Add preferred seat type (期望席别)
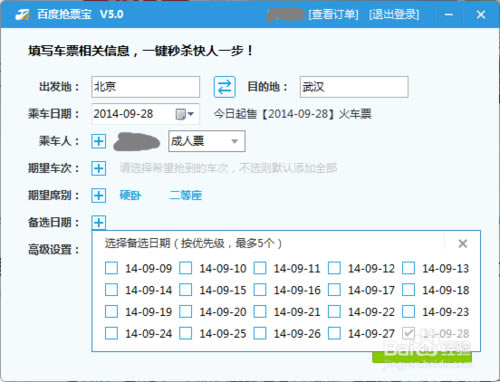This screenshot has height=382, width=500. click(99, 195)
